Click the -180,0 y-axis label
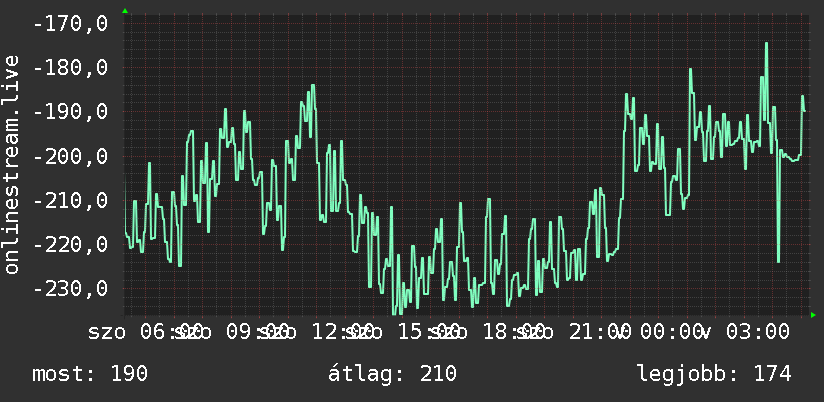 pos(70,68)
